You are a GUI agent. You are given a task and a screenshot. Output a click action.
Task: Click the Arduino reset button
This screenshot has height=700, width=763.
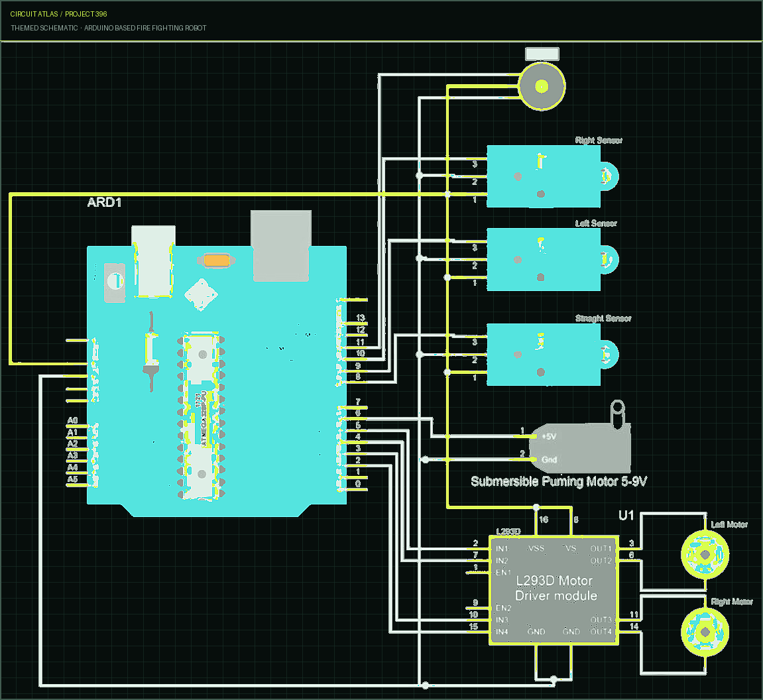point(115,282)
